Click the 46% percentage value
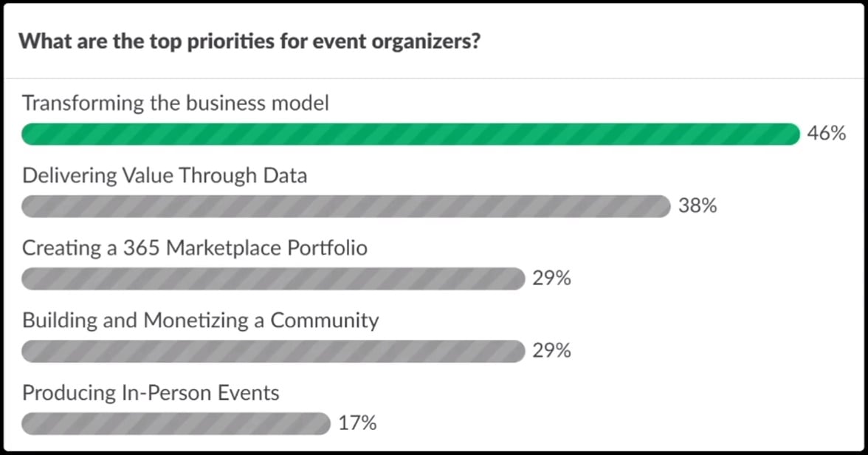The image size is (868, 455). click(x=827, y=134)
